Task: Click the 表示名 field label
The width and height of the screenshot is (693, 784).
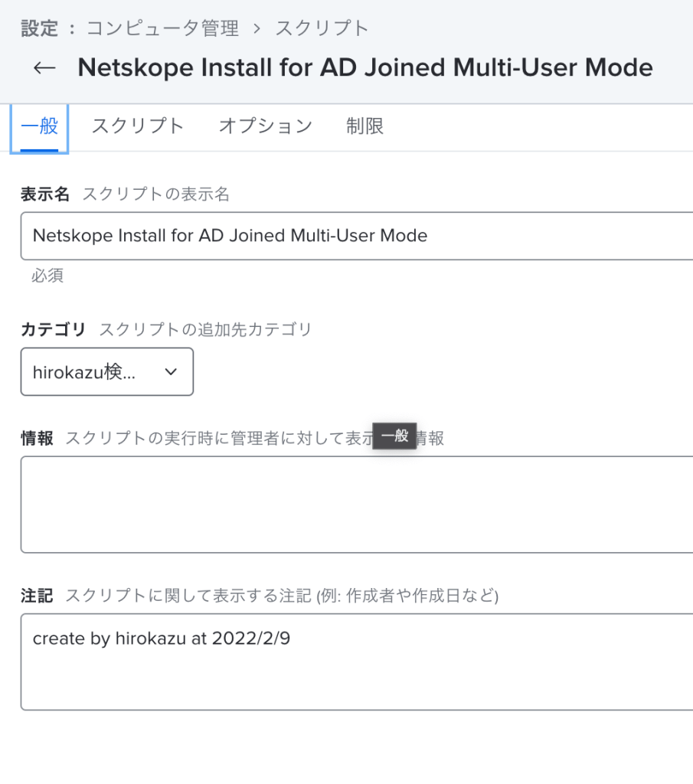Action: [45, 194]
